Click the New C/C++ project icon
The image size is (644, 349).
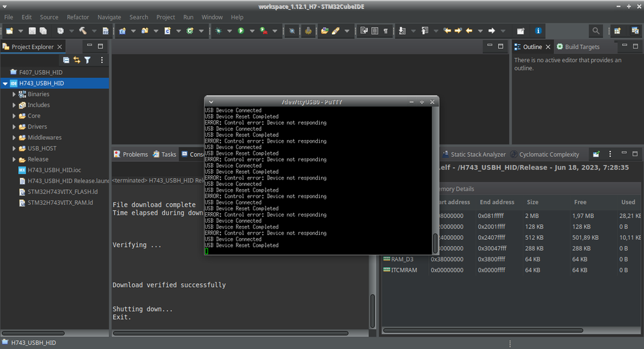(x=122, y=31)
